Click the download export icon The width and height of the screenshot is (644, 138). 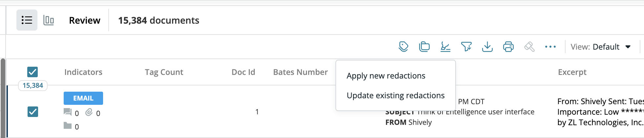(x=487, y=47)
